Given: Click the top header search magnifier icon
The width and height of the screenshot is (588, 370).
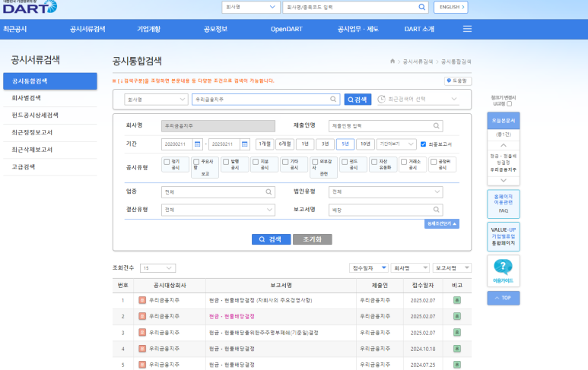Looking at the screenshot, I should (422, 7).
